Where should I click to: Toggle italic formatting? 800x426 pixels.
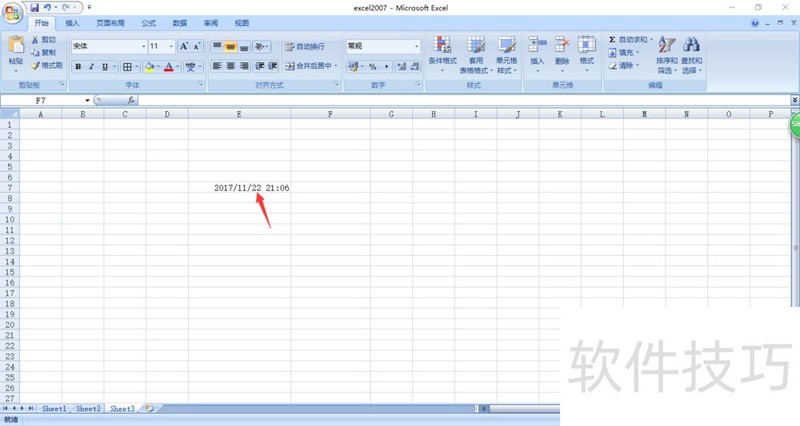pyautogui.click(x=91, y=66)
